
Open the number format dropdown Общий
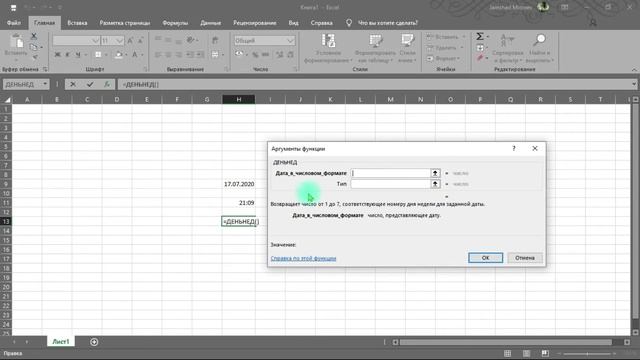[x=290, y=40]
